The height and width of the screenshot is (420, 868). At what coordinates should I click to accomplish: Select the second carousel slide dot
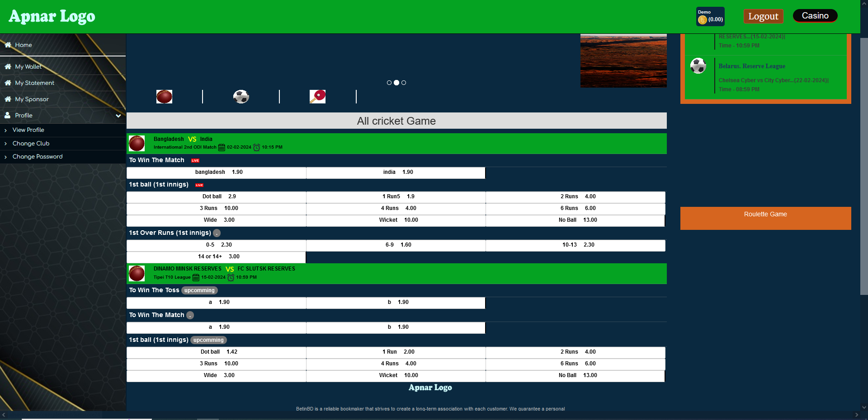pos(396,83)
